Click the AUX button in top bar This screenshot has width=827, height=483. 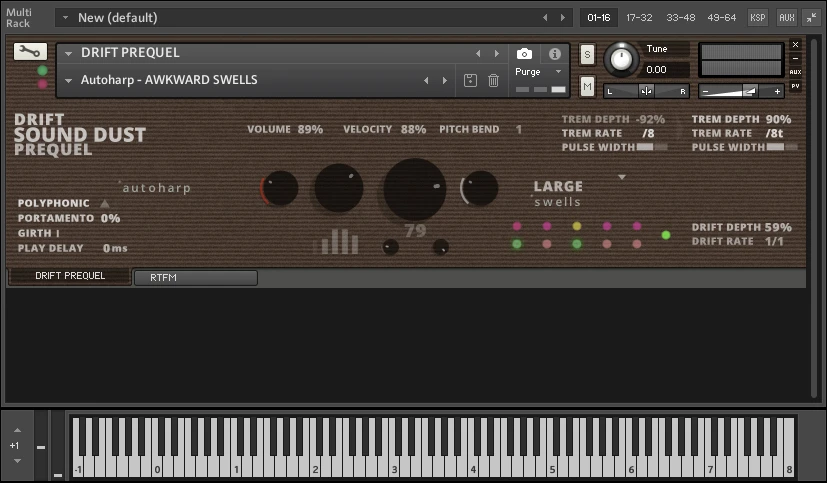pos(786,17)
